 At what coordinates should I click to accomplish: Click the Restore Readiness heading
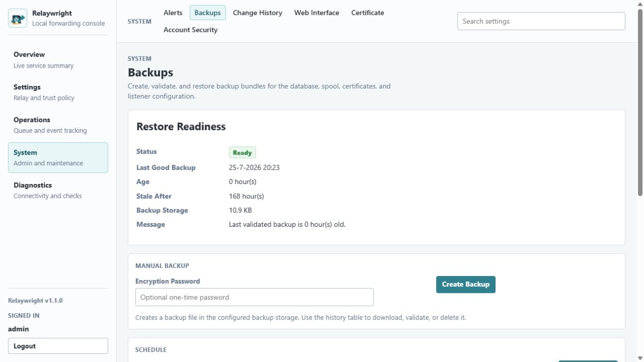pyautogui.click(x=181, y=127)
